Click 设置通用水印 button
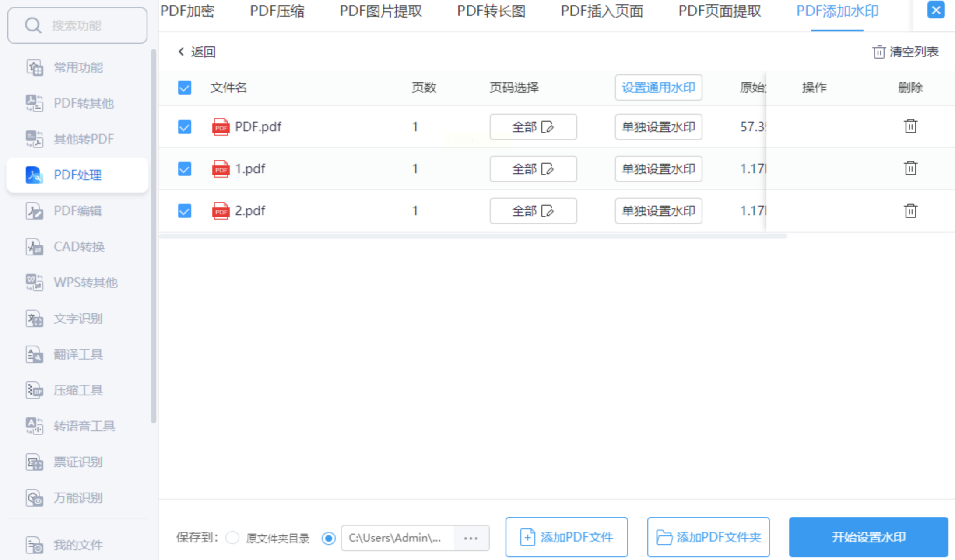955x560 pixels. point(658,87)
